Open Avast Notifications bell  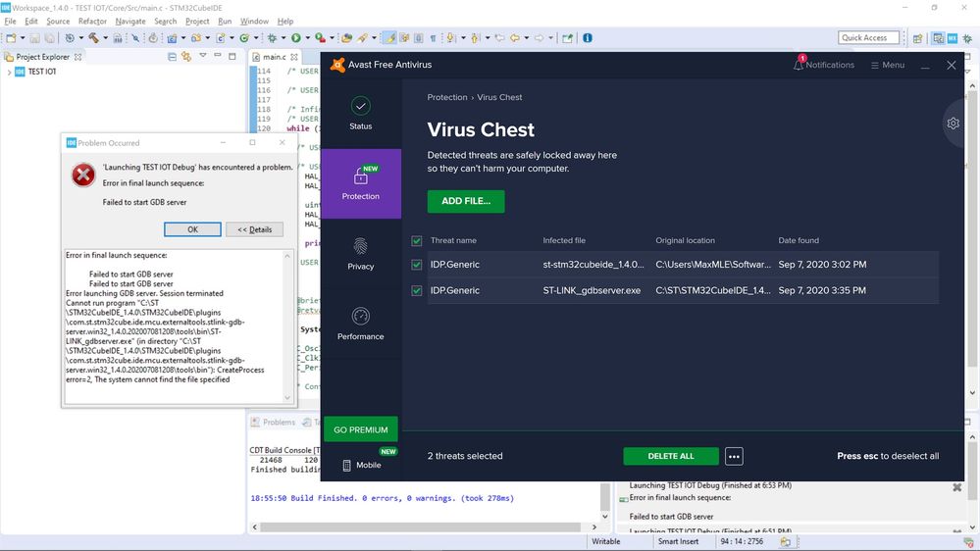coord(799,65)
